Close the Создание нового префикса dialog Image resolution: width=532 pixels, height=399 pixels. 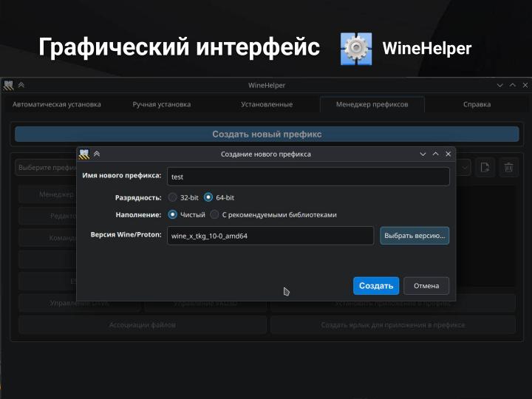pos(449,154)
